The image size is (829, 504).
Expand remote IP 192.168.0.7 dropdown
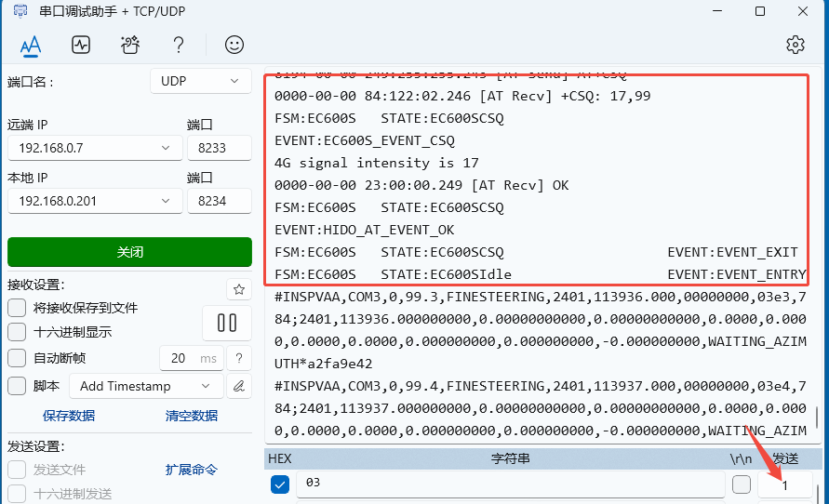pos(95,148)
